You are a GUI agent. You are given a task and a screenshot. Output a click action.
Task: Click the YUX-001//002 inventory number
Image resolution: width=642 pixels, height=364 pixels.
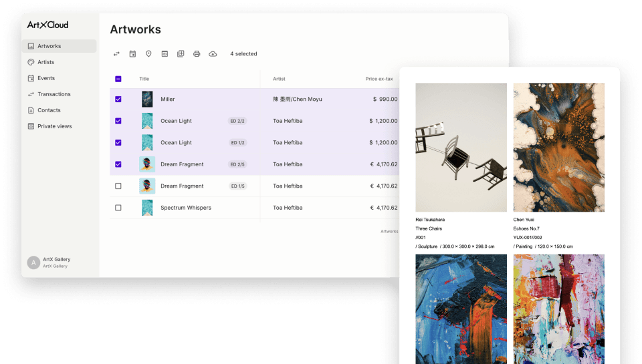click(x=528, y=237)
